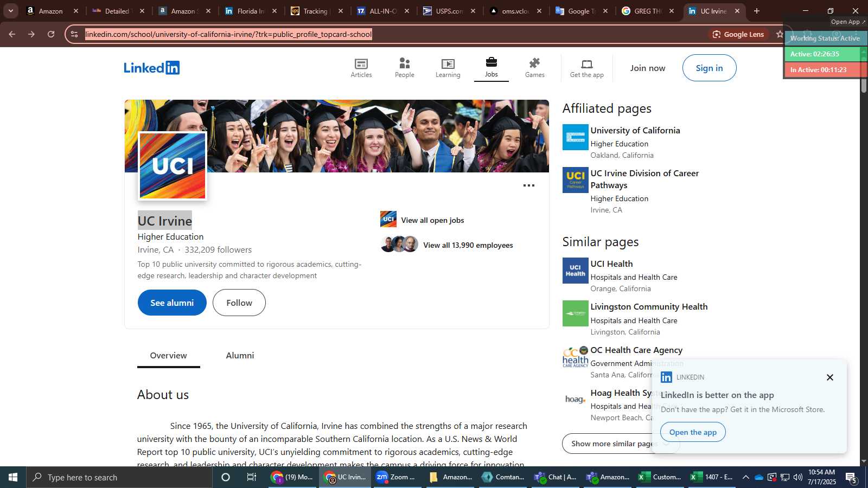Select the Overview tab
Viewport: 868px width, 488px height.
coord(168,356)
